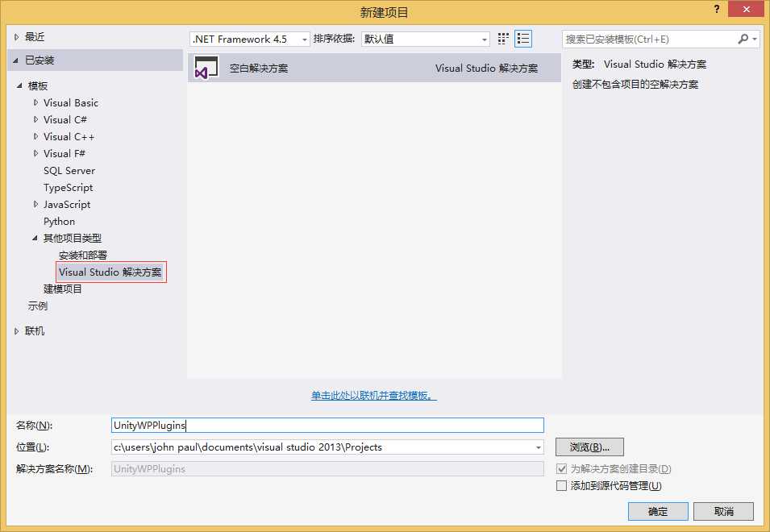This screenshot has width=770, height=532.
Task: Expand the Visual C++ node
Action: click(35, 136)
